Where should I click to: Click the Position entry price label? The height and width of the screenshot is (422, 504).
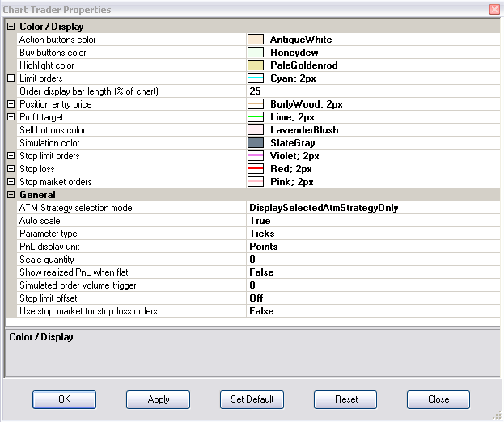(x=56, y=104)
